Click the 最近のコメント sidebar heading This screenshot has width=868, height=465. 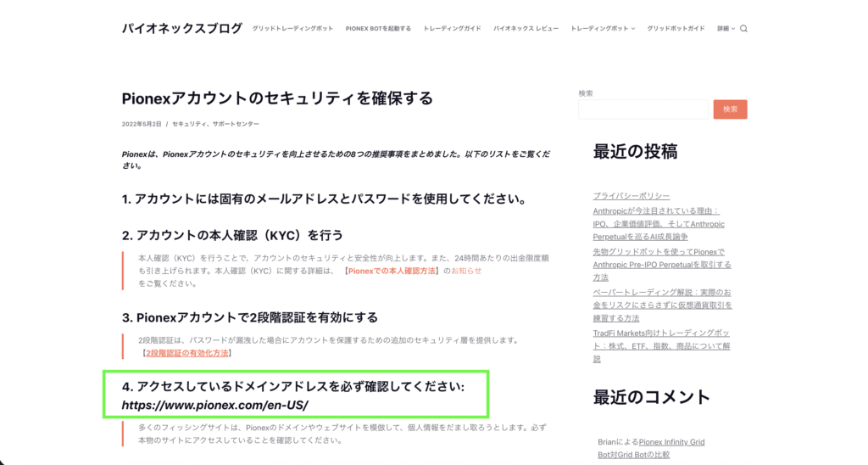pyautogui.click(x=652, y=397)
